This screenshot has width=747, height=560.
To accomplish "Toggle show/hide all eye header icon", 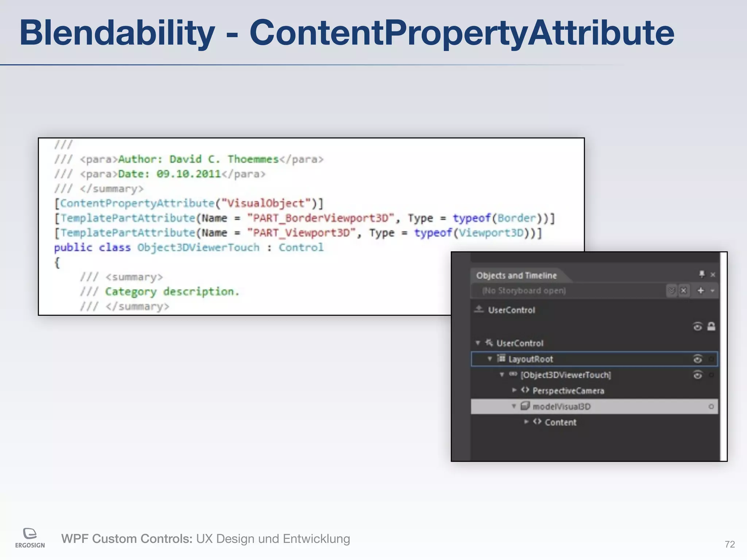I will coord(697,326).
